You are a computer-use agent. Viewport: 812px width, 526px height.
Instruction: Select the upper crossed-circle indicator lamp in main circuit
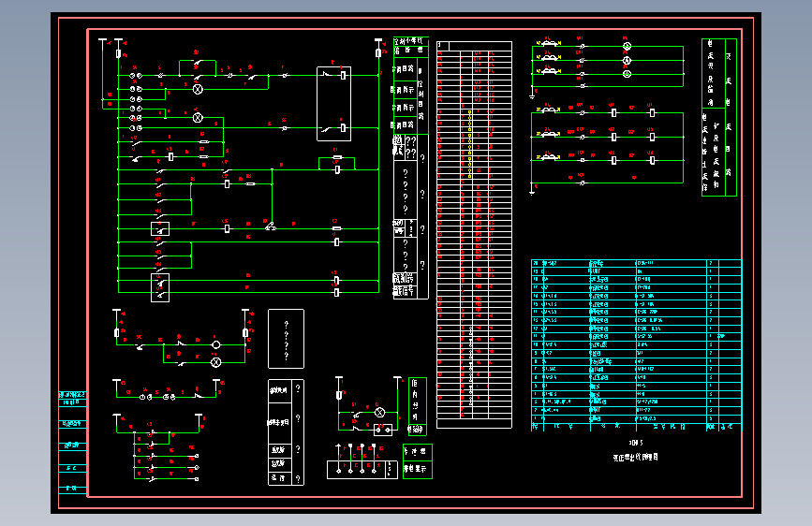(198, 89)
